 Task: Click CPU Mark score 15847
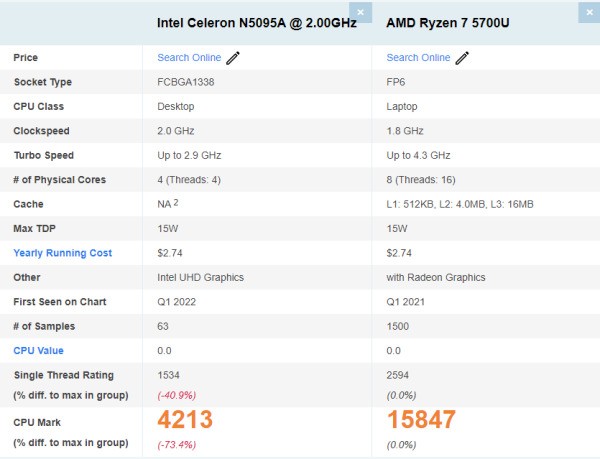pos(421,419)
